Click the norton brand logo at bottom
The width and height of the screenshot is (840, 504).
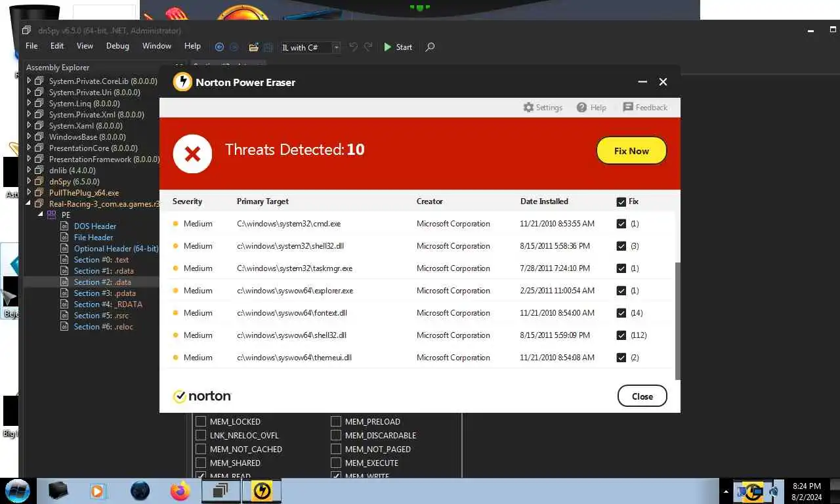(202, 396)
